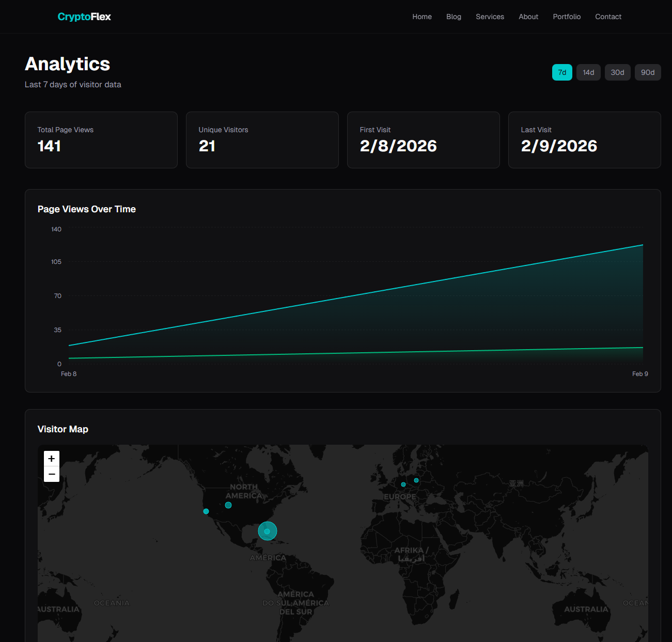Zoom out on the visitor map

[52, 474]
